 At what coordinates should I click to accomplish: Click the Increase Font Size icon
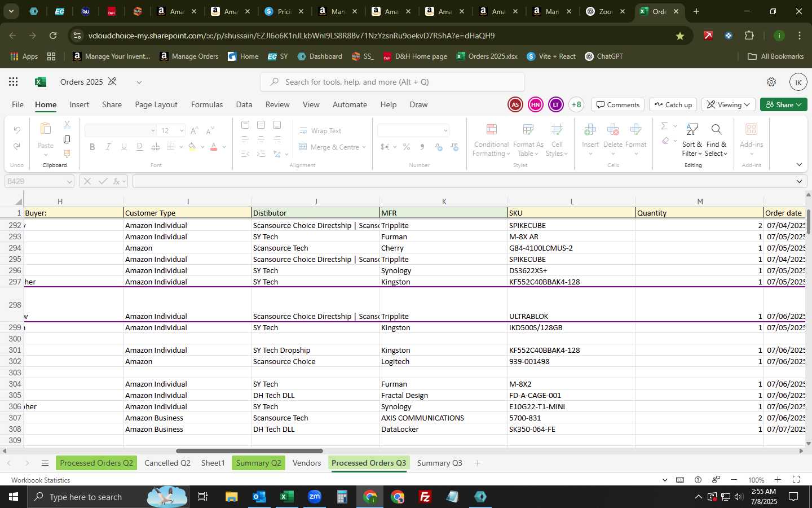tap(195, 130)
